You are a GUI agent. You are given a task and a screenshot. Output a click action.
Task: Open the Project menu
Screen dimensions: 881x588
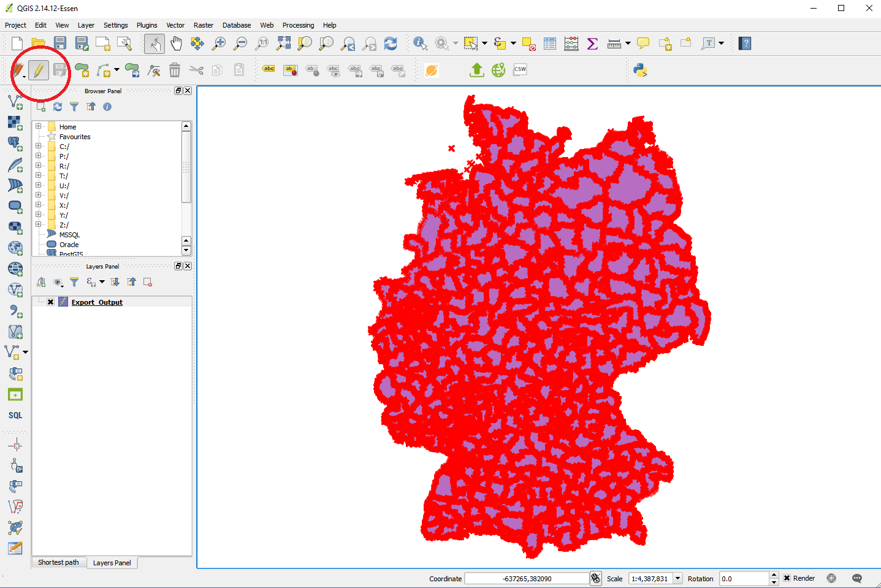coord(15,25)
